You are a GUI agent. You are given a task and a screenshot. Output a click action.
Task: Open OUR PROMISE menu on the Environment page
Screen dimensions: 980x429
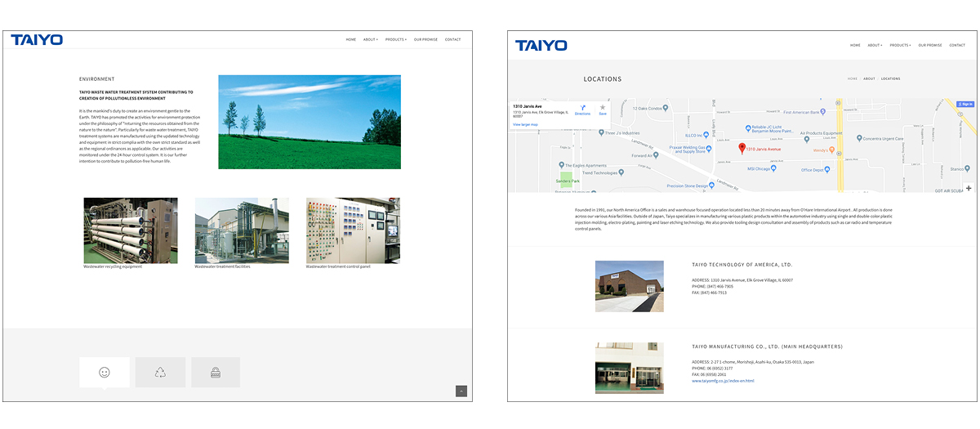425,39
